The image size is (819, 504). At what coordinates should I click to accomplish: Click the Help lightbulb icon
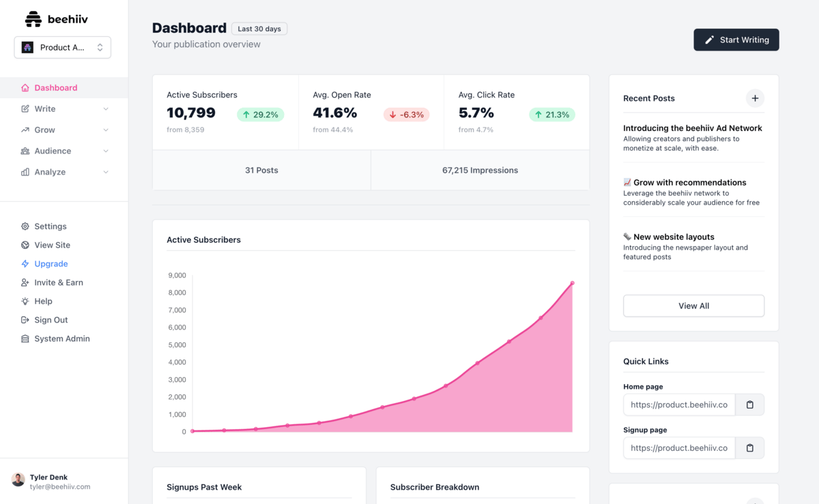[25, 301]
